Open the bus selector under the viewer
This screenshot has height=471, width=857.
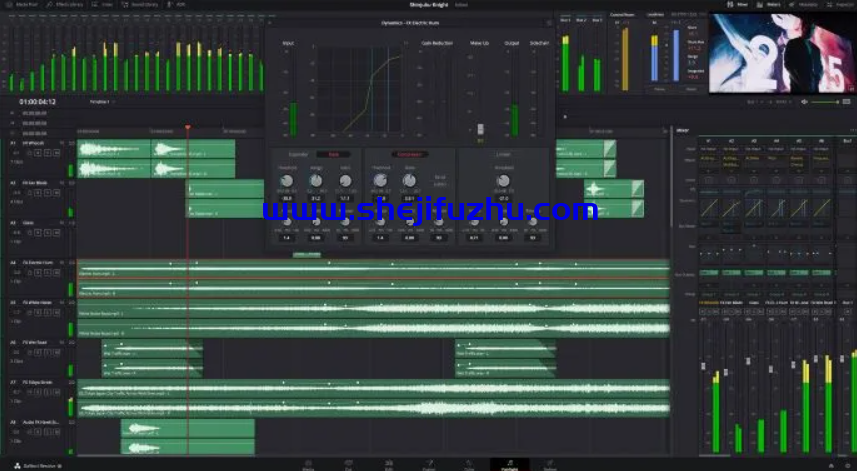(755, 102)
